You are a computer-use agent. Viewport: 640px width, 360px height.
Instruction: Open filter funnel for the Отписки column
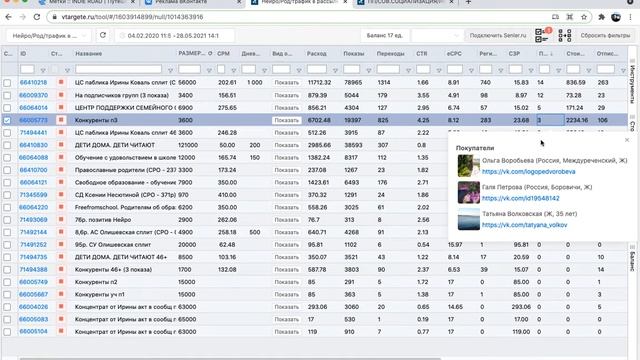coord(623,70)
